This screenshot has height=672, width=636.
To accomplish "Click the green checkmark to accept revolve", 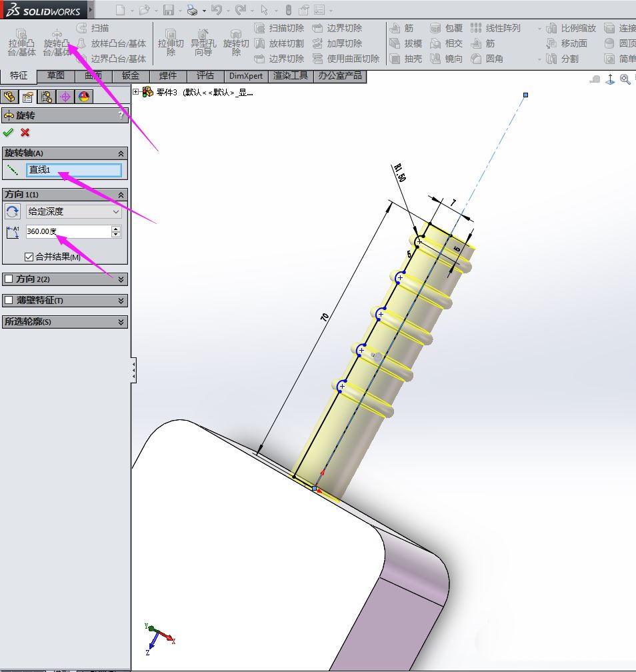I will (x=8, y=132).
